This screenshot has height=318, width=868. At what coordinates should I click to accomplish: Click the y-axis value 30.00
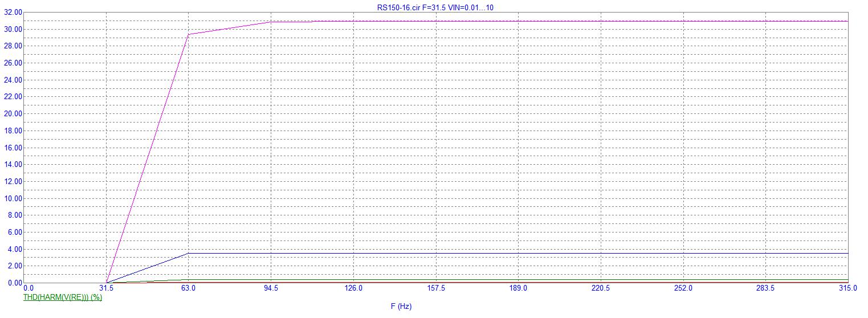click(x=13, y=29)
